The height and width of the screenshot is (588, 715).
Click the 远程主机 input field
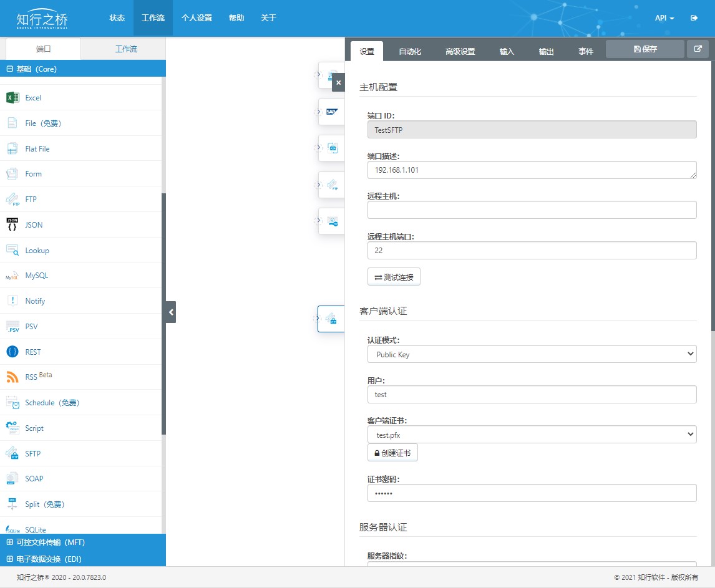[532, 210]
